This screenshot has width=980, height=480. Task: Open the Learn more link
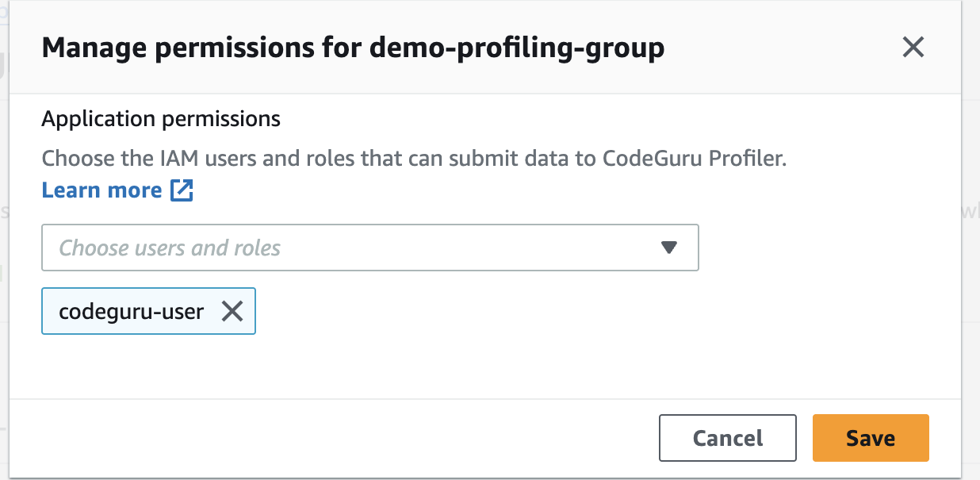pos(101,190)
